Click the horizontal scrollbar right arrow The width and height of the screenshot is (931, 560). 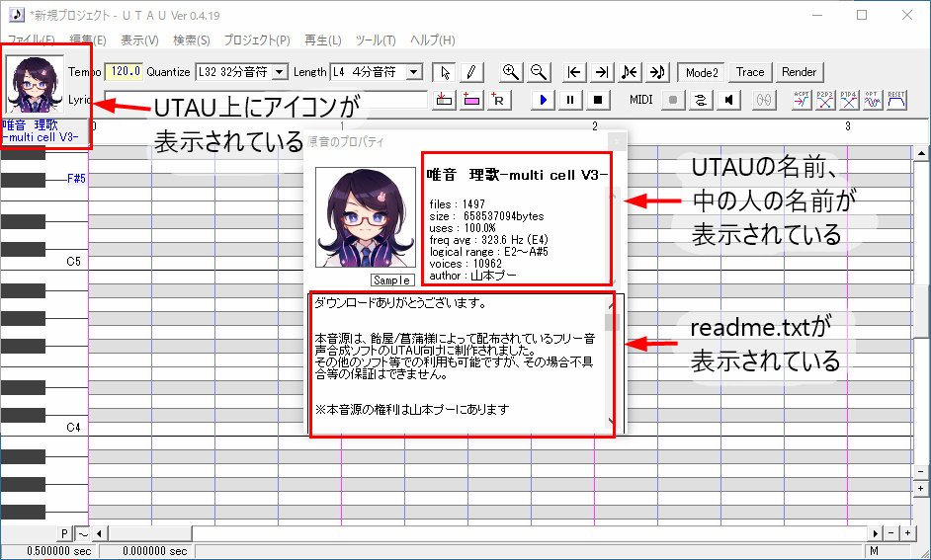(x=875, y=534)
